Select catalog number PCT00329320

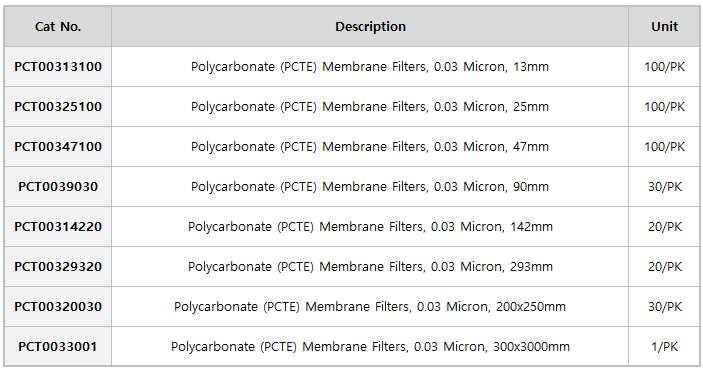(x=58, y=267)
